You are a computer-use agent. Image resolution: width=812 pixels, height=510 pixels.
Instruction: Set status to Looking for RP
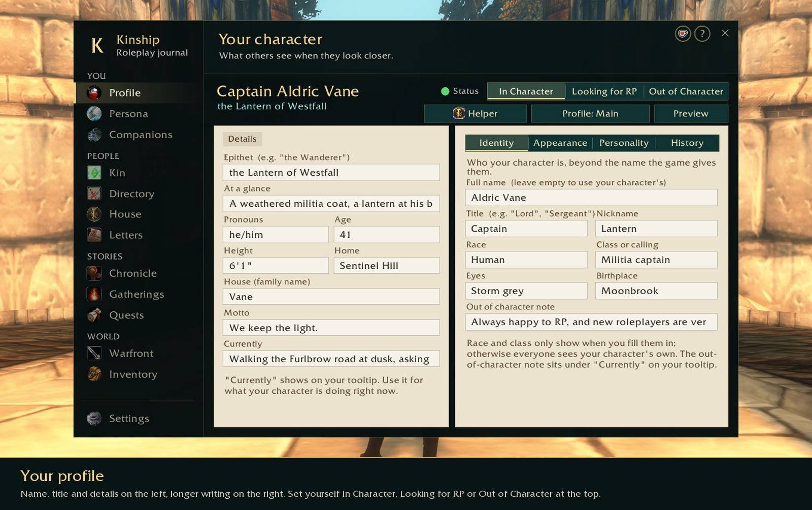pos(604,91)
